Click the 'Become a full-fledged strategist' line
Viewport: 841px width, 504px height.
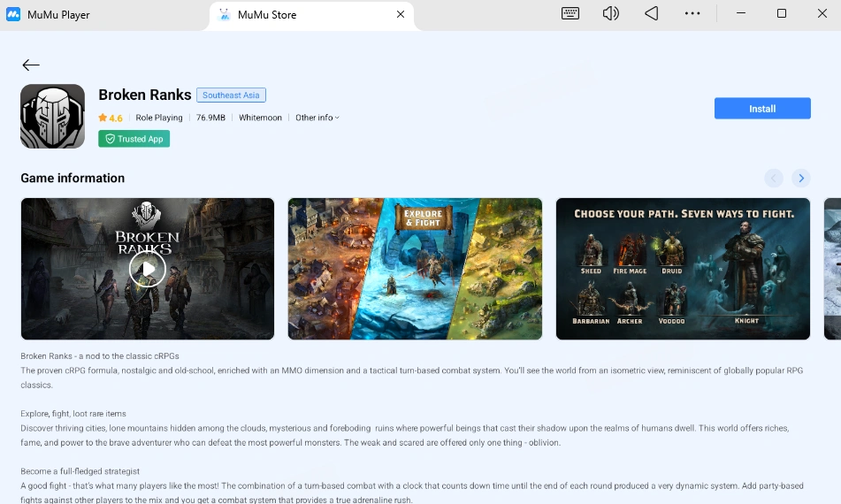click(80, 470)
